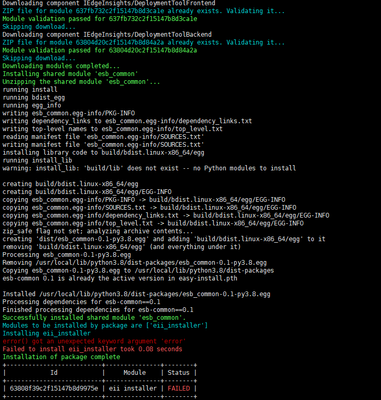Click the 'Module' table header
Screen dimensions: 381x400
(134, 372)
